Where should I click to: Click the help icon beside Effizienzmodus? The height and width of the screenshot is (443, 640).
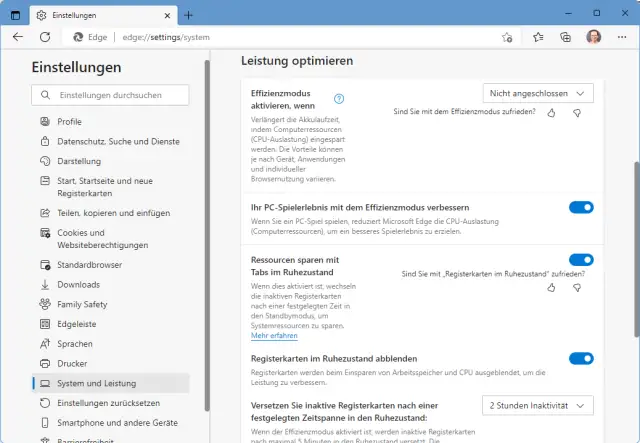tap(339, 99)
